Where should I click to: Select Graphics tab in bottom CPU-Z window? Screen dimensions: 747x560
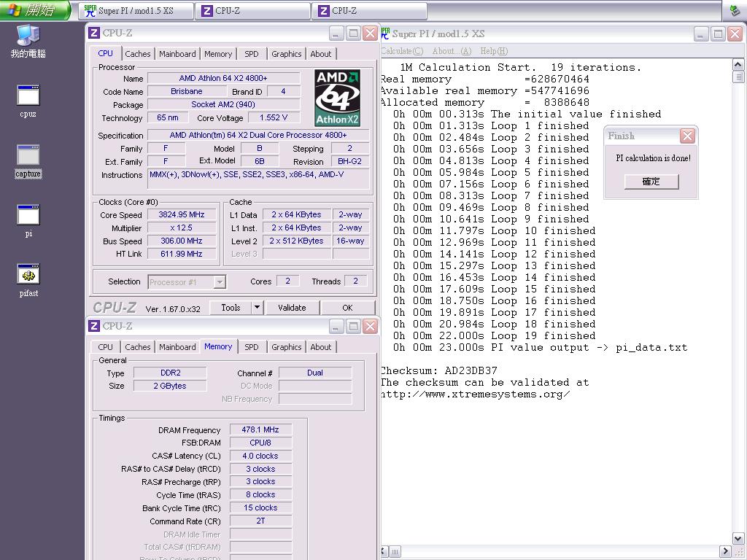point(286,347)
